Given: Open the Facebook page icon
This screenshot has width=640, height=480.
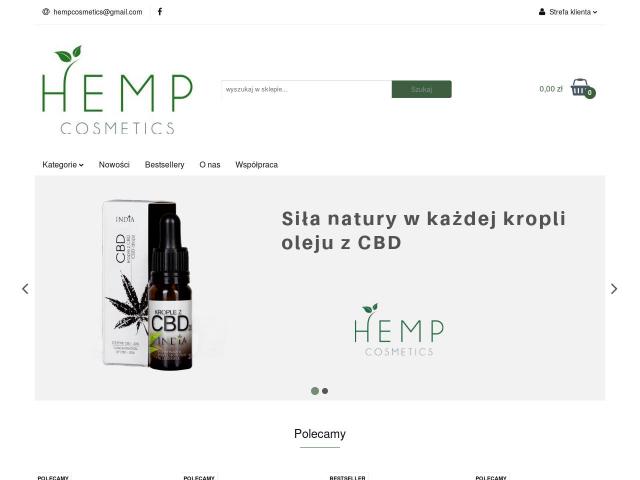Looking at the screenshot, I should coord(160,12).
